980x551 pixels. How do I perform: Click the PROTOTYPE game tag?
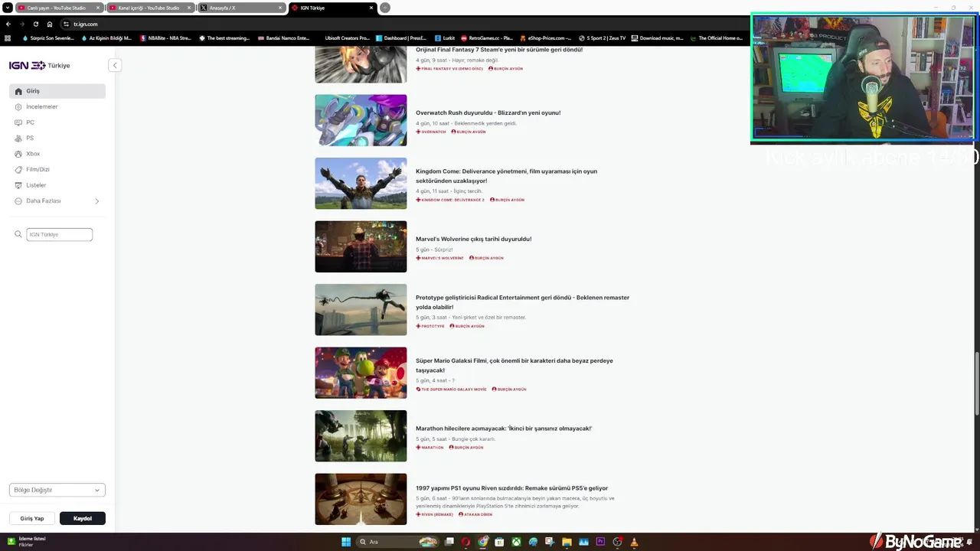(x=430, y=326)
